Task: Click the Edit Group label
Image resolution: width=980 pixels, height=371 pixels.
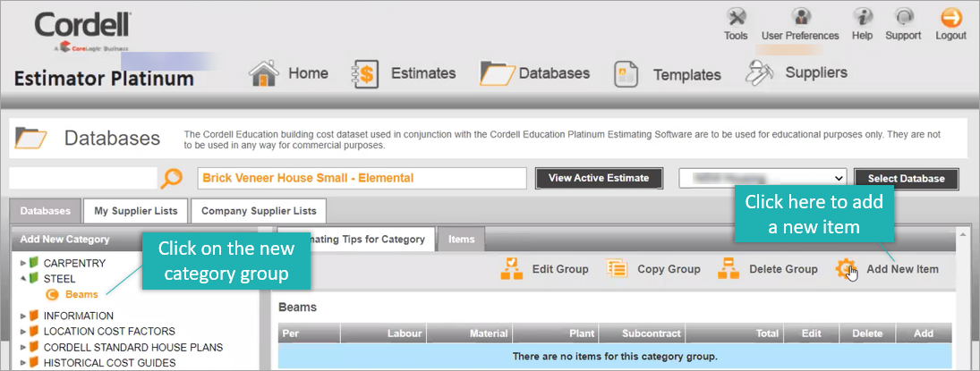Action: coord(560,269)
